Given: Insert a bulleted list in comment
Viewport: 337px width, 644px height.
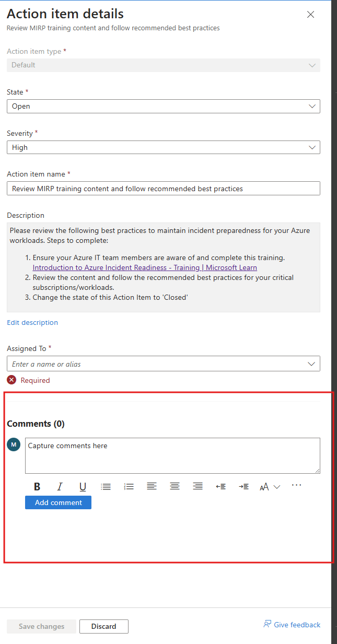Looking at the screenshot, I should [x=106, y=486].
